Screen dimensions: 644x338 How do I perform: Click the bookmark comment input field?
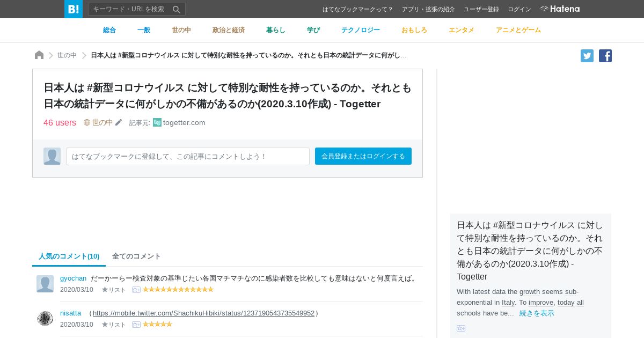click(x=188, y=156)
